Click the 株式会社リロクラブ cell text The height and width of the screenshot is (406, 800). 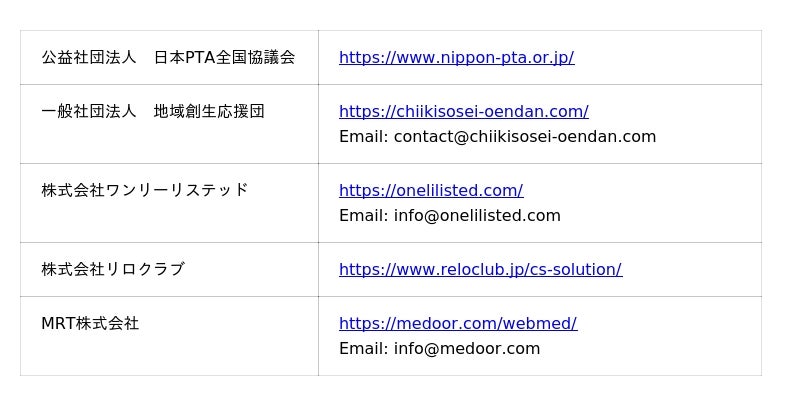(x=112, y=270)
